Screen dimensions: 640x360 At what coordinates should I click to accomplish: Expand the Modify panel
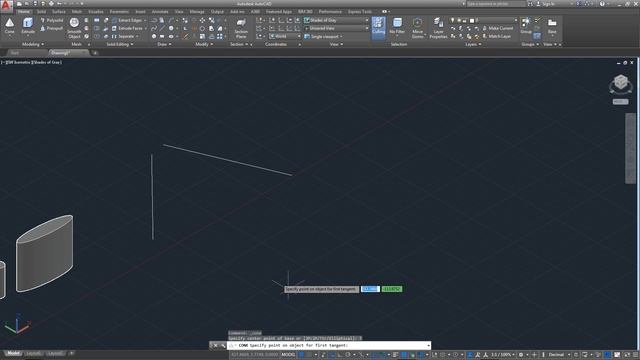[x=204, y=44]
